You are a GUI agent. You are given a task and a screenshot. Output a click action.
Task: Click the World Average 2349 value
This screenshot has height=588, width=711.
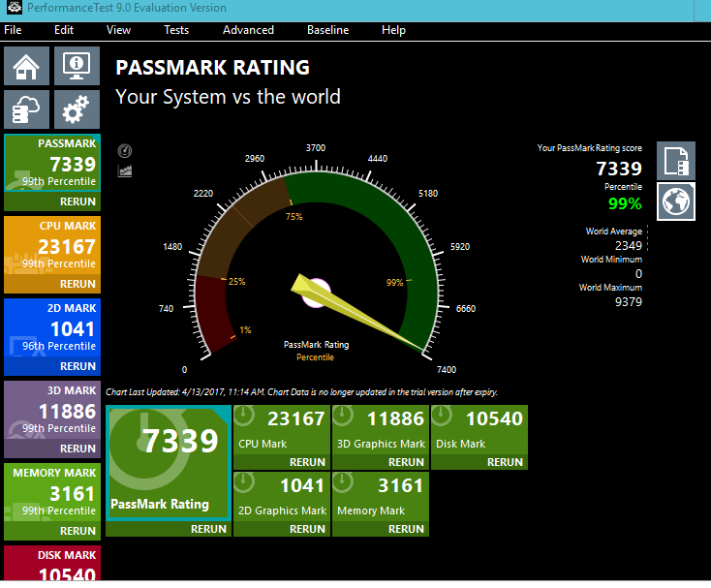coord(629,246)
